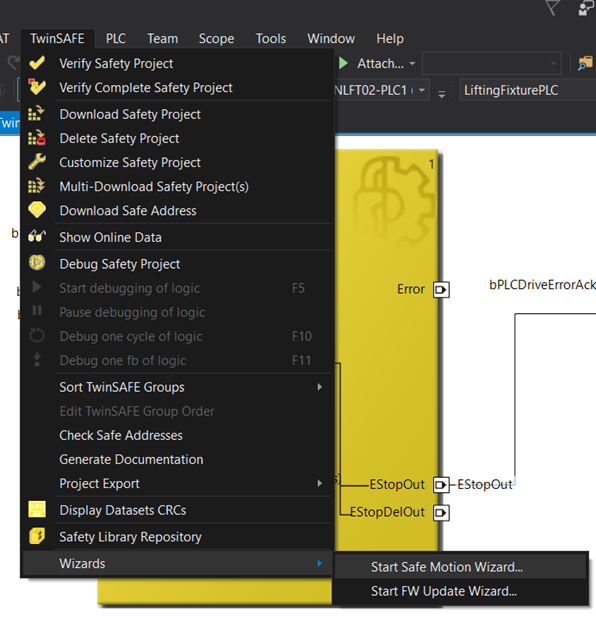Launch Start Safe Motion Wizard...
Screen dimensions: 596x624
click(x=460, y=567)
